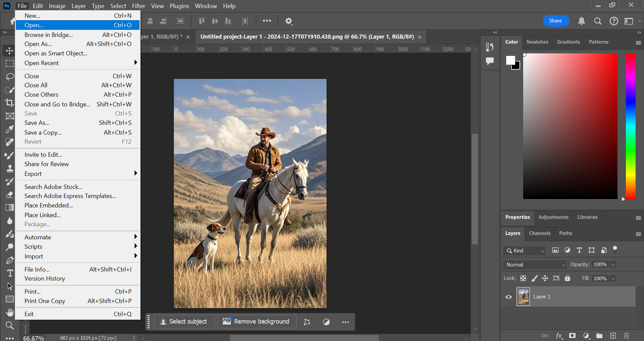Toggle lock transparent pixels checkerboard icon

point(523,278)
